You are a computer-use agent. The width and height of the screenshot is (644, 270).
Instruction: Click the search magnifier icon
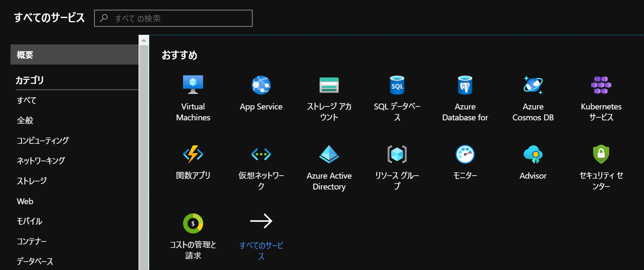pyautogui.click(x=104, y=18)
